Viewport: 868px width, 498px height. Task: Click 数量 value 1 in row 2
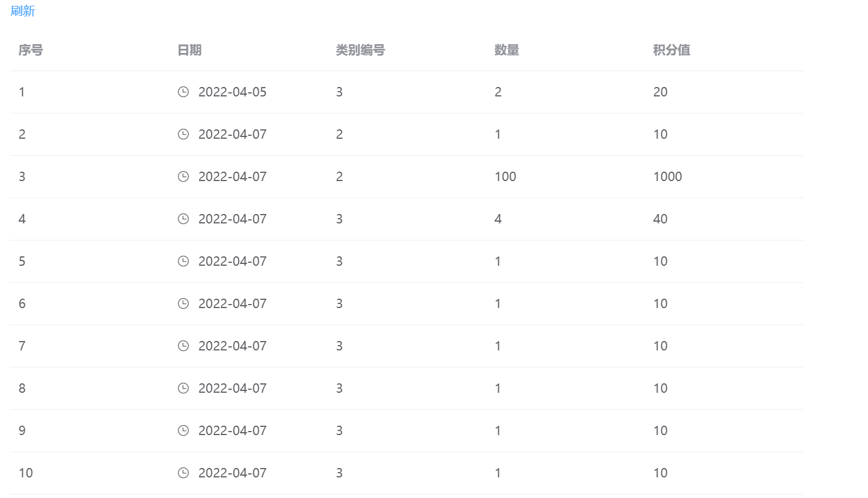click(498, 134)
